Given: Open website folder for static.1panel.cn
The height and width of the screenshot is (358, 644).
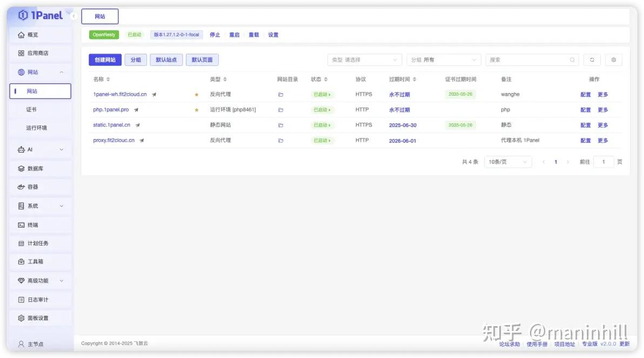Looking at the screenshot, I should point(281,125).
